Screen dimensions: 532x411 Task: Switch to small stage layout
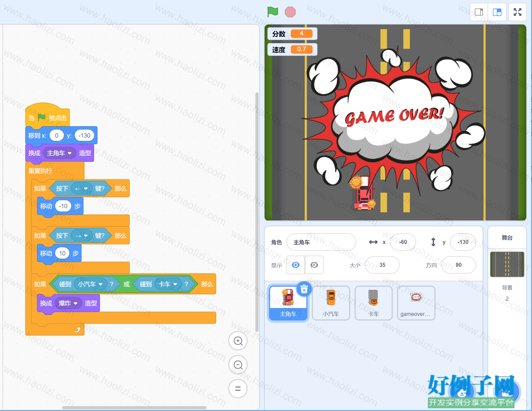pos(479,12)
